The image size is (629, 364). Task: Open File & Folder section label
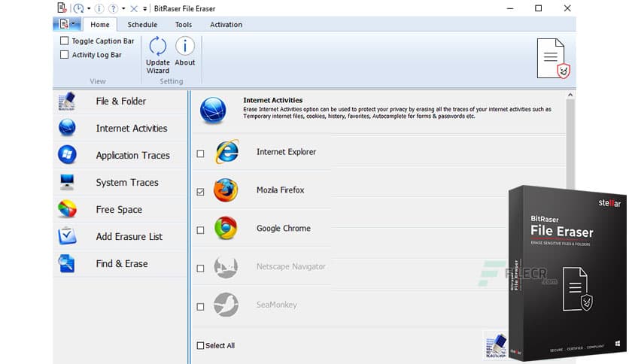[120, 101]
